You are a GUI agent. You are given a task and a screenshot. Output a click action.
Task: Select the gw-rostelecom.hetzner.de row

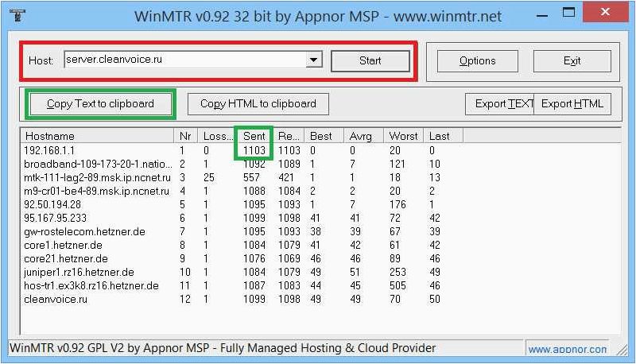[x=243, y=231]
